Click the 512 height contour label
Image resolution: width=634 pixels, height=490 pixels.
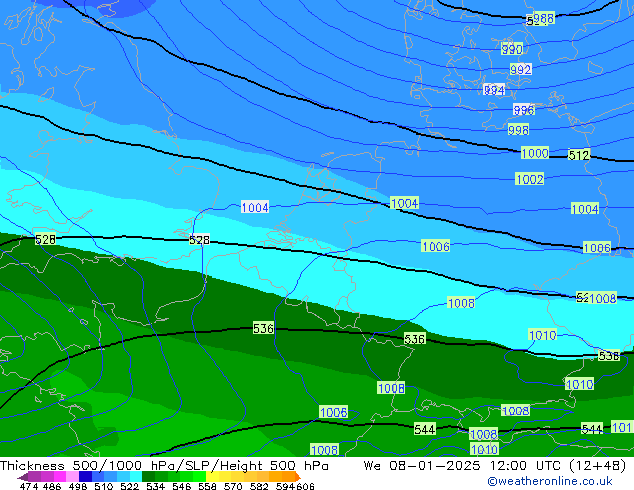click(x=579, y=155)
